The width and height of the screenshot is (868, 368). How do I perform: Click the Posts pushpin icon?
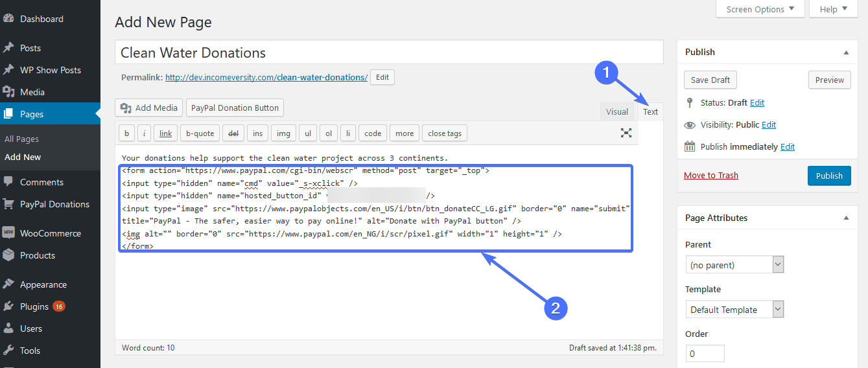coord(8,48)
